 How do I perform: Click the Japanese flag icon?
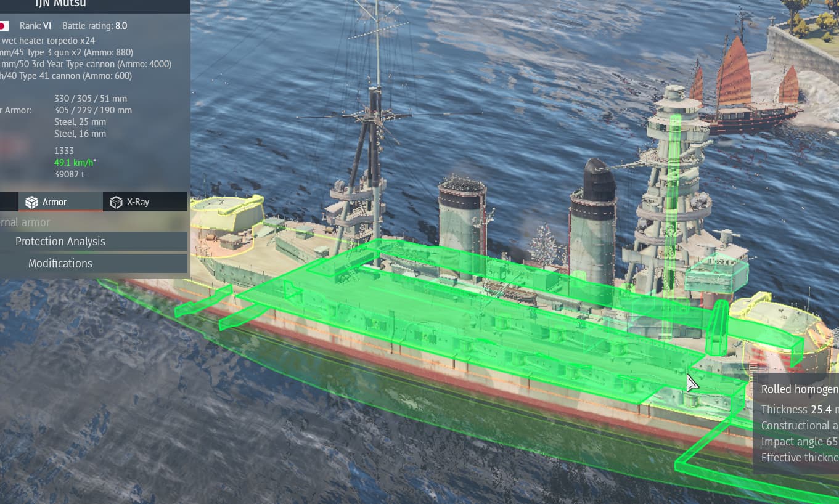tap(3, 26)
